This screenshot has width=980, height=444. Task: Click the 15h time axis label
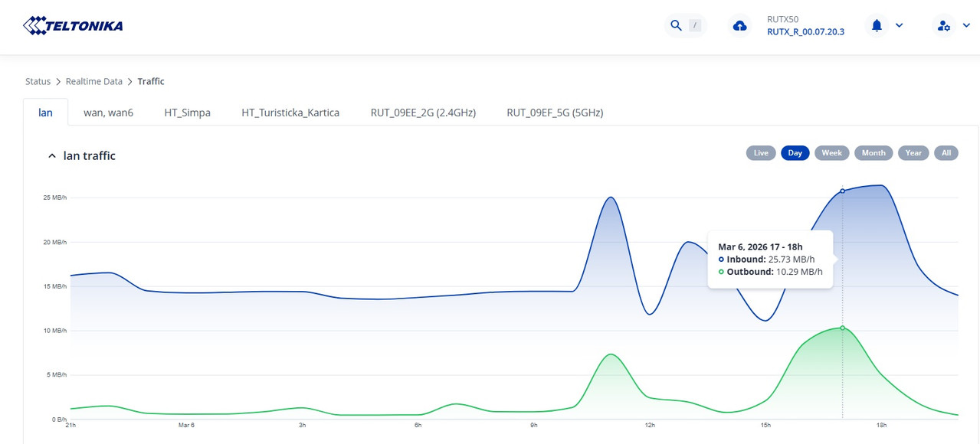click(765, 426)
